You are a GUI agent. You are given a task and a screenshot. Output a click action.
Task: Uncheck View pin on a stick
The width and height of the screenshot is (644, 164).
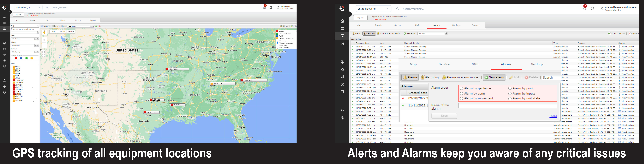278,43
